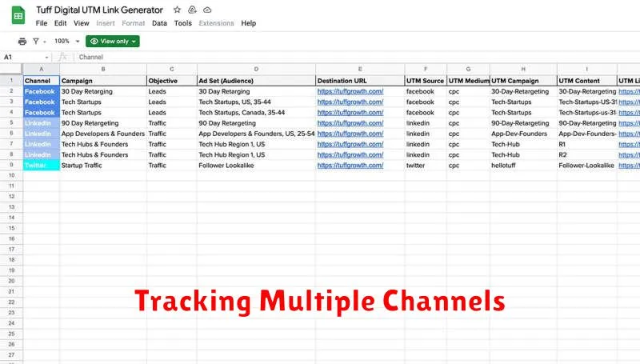The height and width of the screenshot is (364, 640).
Task: Open the Data menu
Action: pos(160,23)
